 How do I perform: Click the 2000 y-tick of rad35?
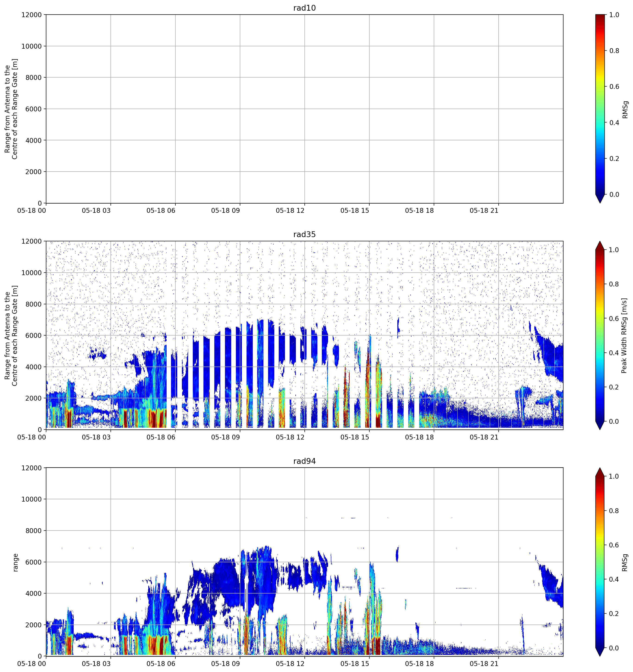[x=33, y=398]
